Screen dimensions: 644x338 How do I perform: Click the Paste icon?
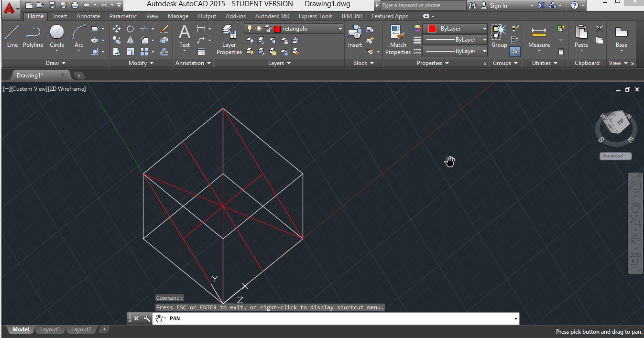[581, 33]
